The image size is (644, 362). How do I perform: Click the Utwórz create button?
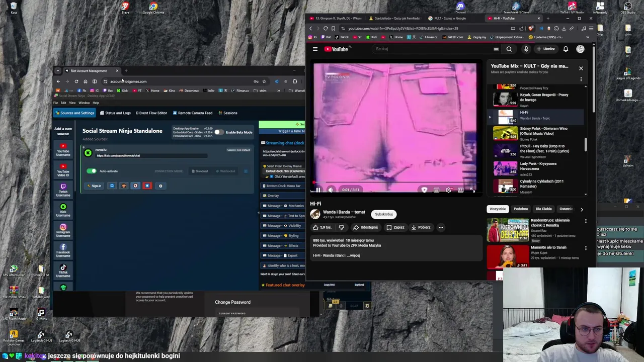pos(546,49)
